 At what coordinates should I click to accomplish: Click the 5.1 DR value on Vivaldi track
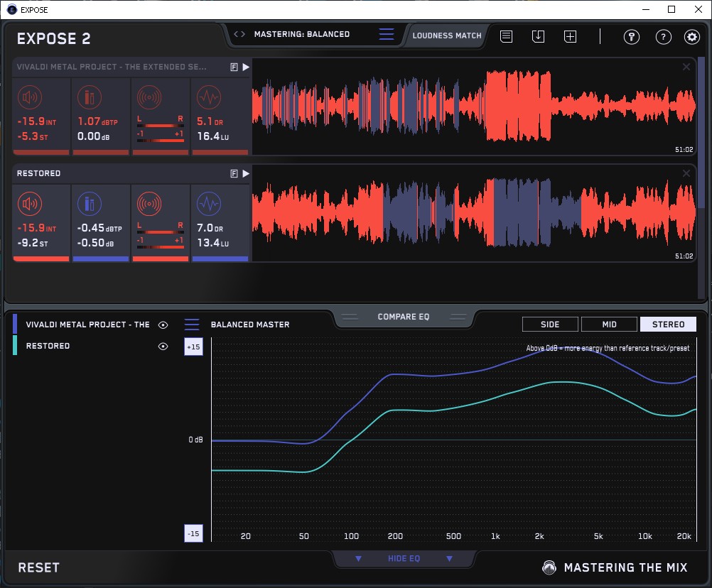coord(210,121)
